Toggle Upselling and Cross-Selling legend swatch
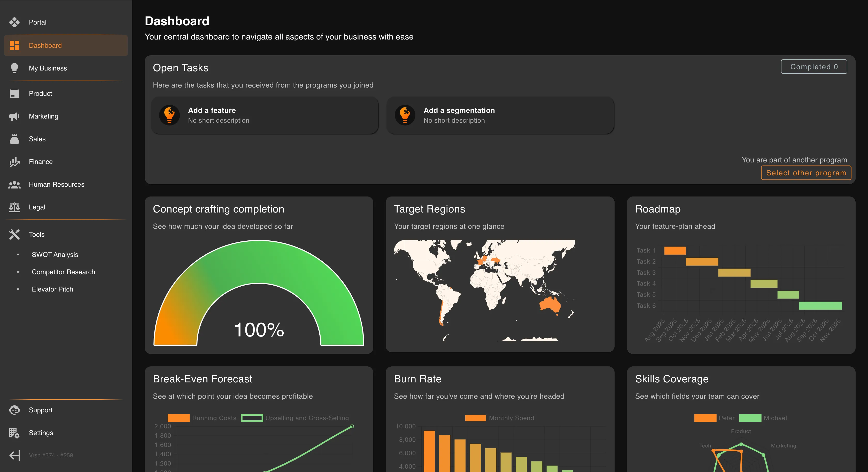Screen dimensions: 868x472 point(252,418)
